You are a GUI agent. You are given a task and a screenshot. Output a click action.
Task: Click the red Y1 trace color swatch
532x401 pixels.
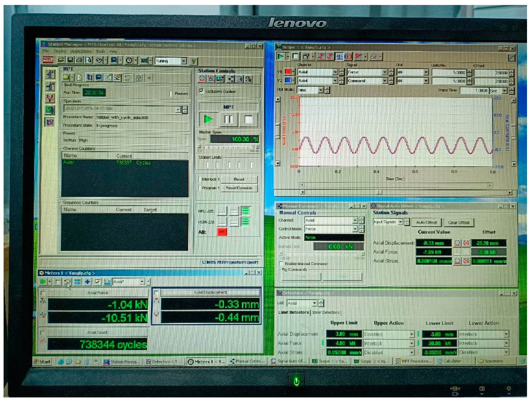tap(288, 72)
